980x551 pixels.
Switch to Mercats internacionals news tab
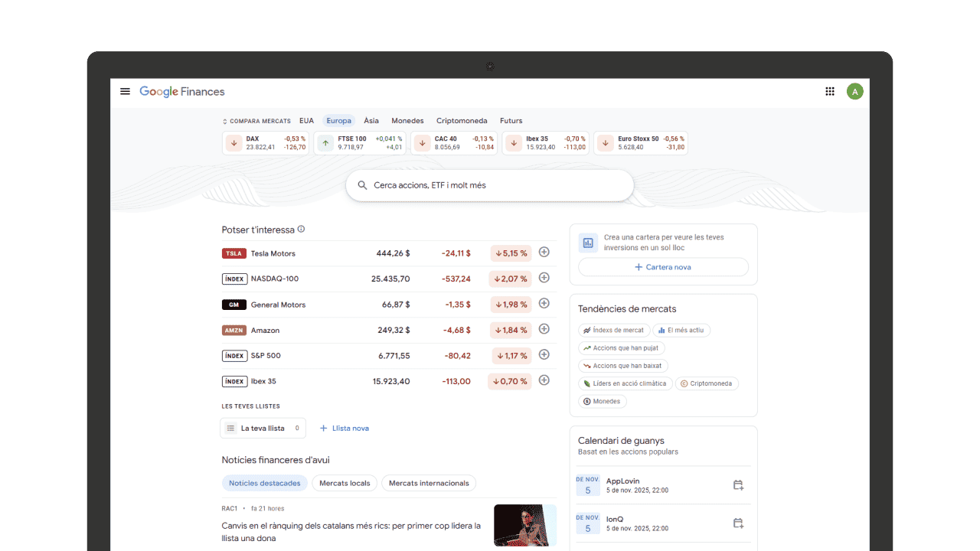(429, 483)
